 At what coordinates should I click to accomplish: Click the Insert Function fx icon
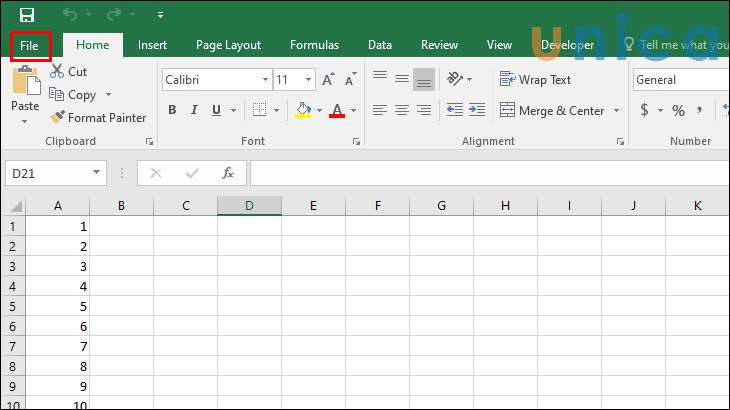point(228,173)
